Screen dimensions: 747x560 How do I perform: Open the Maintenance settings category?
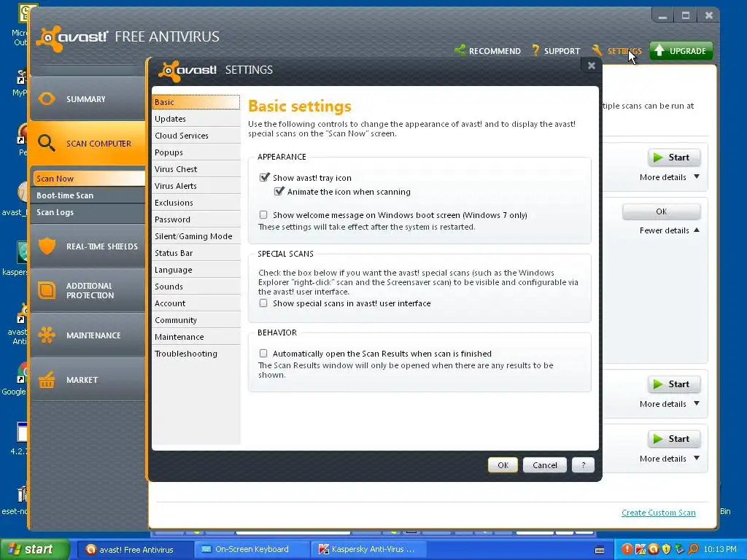(x=196, y=337)
